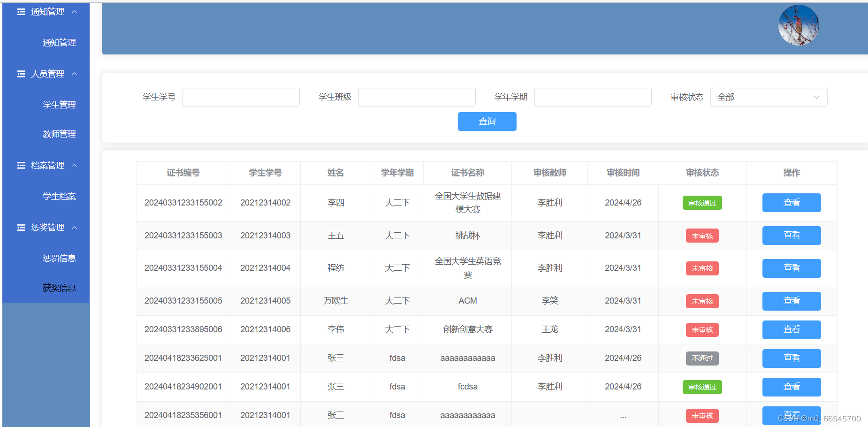Open the user avatar with bird photo
This screenshot has height=427, width=868.
(x=799, y=25)
